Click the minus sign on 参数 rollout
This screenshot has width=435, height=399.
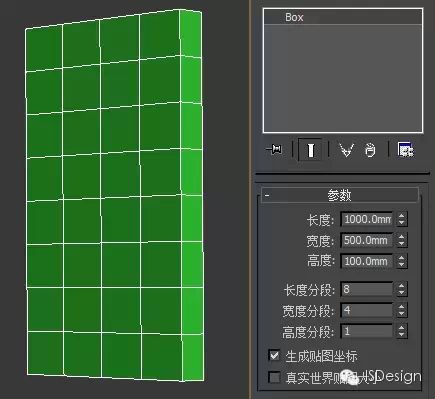coord(267,195)
